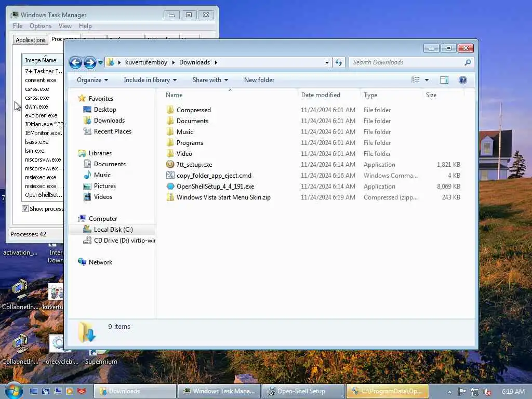Switch to Open-Shell Setup taskbar button
This screenshot has height=399, width=532.
[x=303, y=391]
